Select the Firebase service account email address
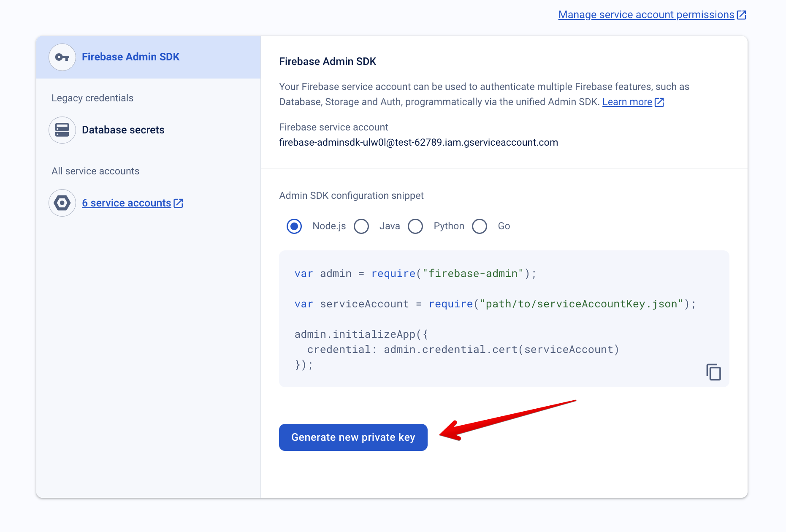The height and width of the screenshot is (532, 786). [418, 142]
